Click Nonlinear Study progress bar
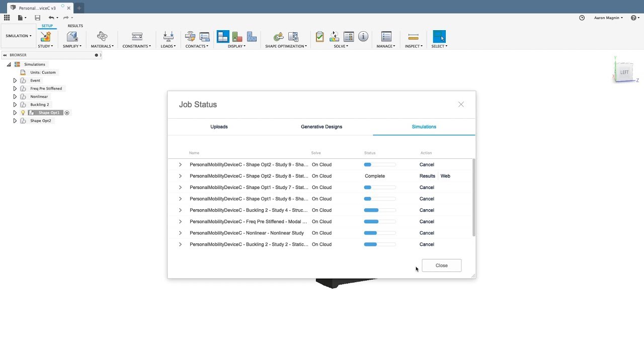Screen dimensions: 644x362 pos(380,233)
